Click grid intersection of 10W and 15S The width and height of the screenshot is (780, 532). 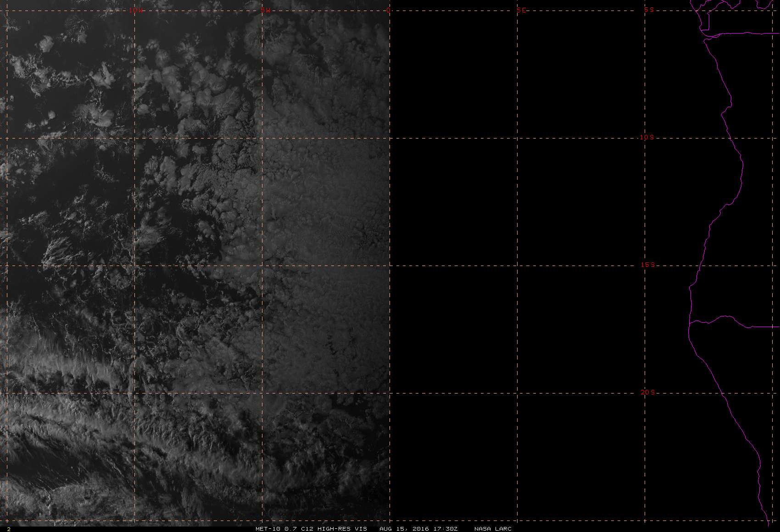134,266
